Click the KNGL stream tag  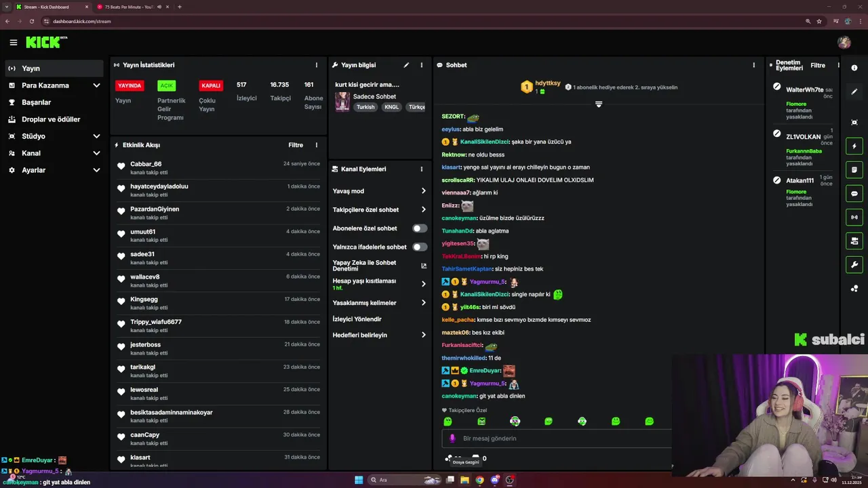(x=391, y=107)
